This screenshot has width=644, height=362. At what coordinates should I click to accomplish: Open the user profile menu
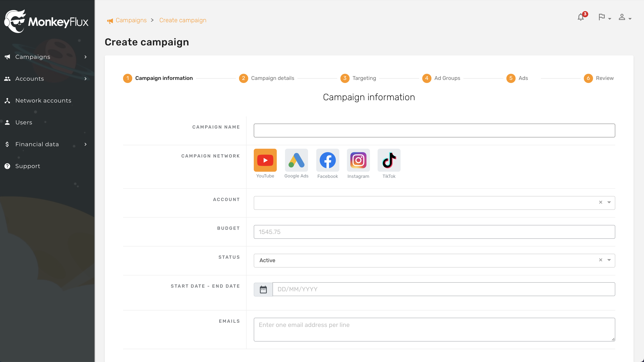click(x=624, y=17)
